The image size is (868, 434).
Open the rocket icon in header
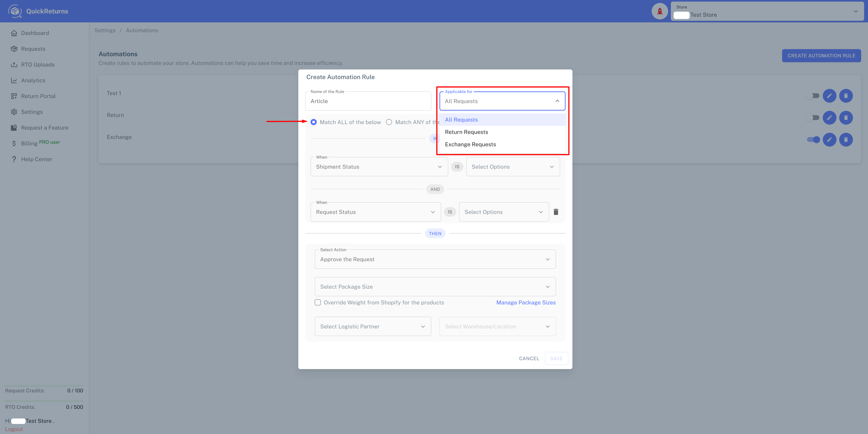tap(659, 11)
